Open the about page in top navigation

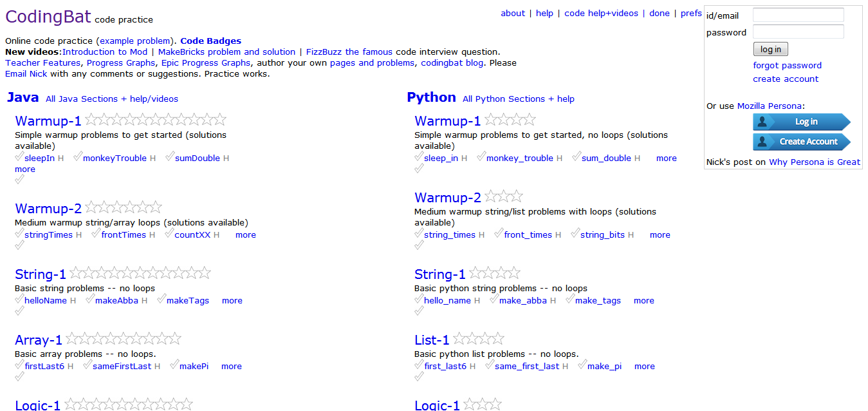coord(513,14)
